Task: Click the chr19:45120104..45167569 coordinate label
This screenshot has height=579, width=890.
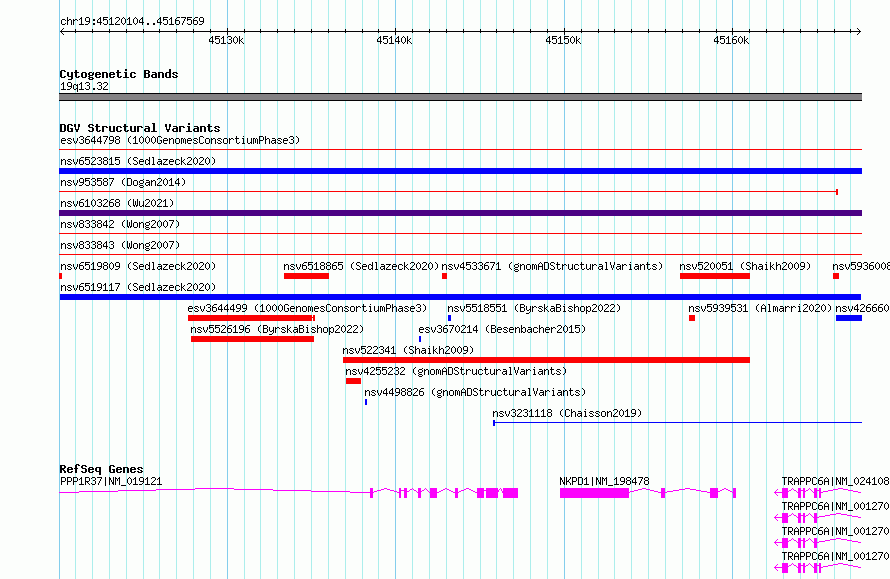Action: 132,21
